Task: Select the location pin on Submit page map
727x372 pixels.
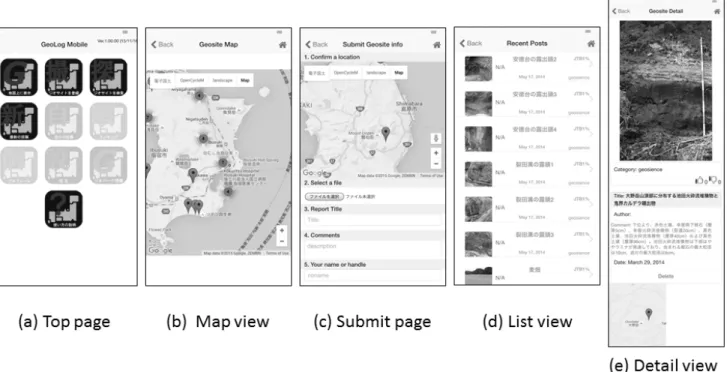Action: tap(386, 135)
